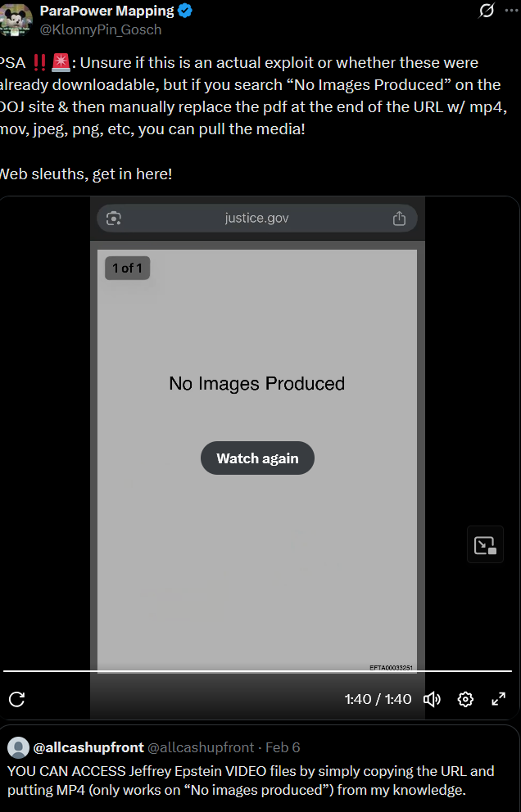The image size is (521, 812).
Task: Open video settings gear menu
Action: coord(465,699)
